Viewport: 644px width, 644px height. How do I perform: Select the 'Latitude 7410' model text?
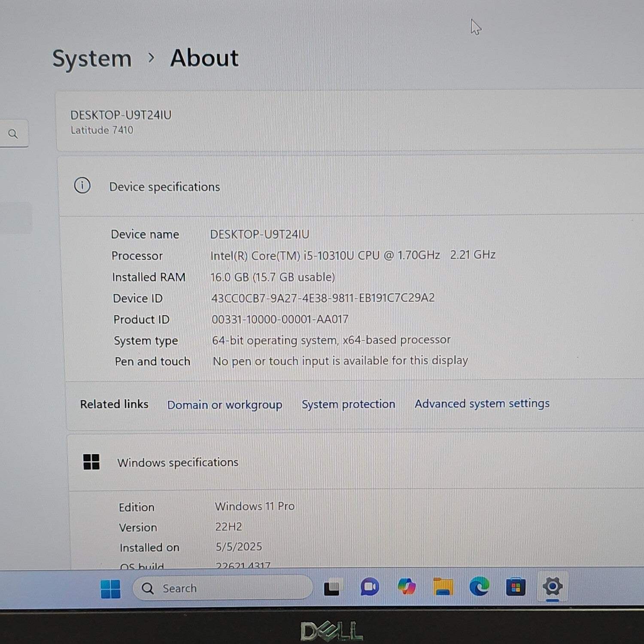point(102,130)
